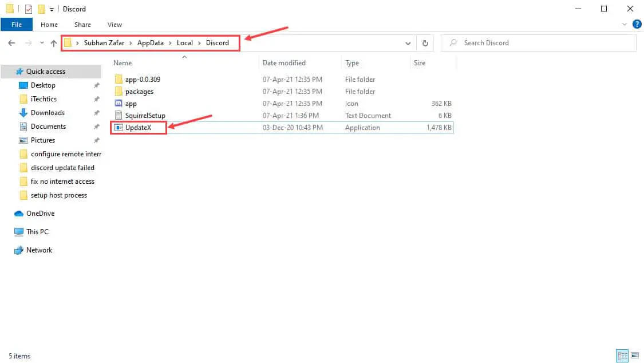This screenshot has height=363, width=644.
Task: Select OneDrive in the navigation pane
Action: [40, 214]
